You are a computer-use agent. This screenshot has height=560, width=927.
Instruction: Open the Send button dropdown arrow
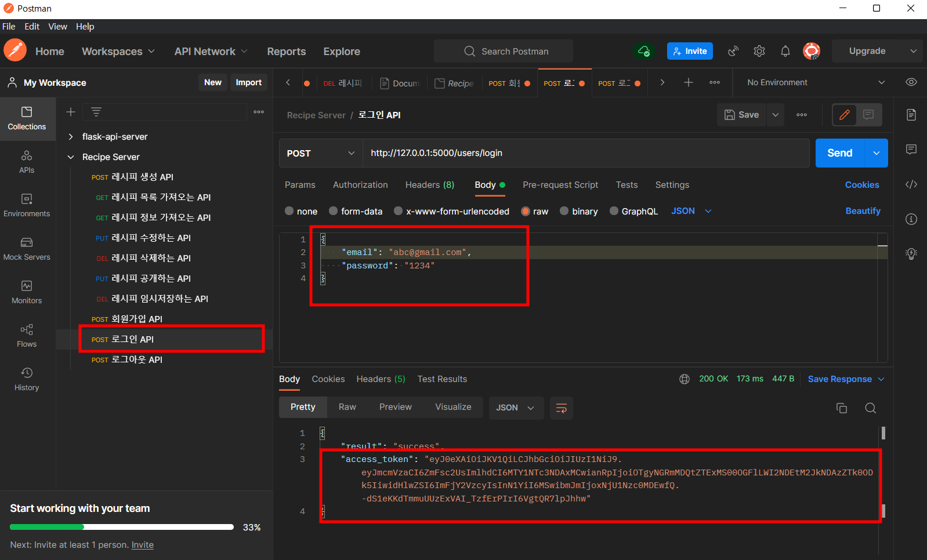point(877,153)
